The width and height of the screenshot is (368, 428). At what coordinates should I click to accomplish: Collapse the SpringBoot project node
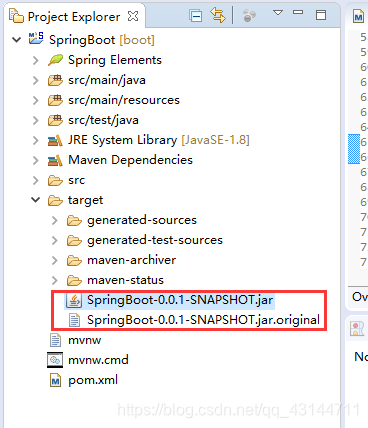[16, 40]
